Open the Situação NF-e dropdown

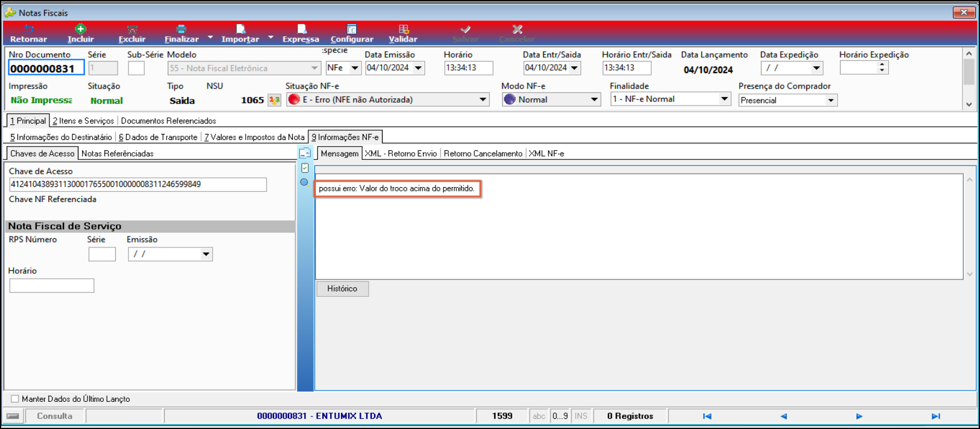tap(483, 100)
